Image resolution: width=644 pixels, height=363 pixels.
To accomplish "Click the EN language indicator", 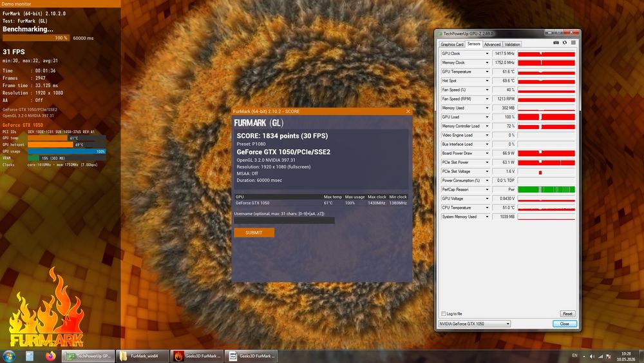I will pyautogui.click(x=574, y=356).
